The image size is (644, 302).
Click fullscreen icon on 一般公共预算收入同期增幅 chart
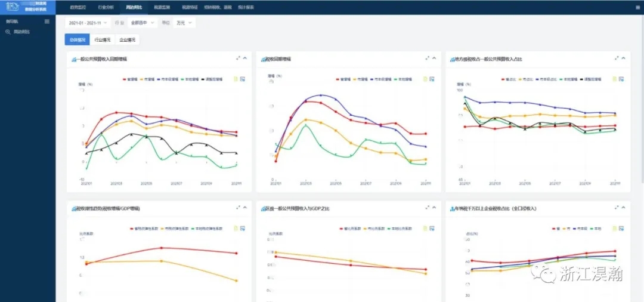pyautogui.click(x=238, y=58)
